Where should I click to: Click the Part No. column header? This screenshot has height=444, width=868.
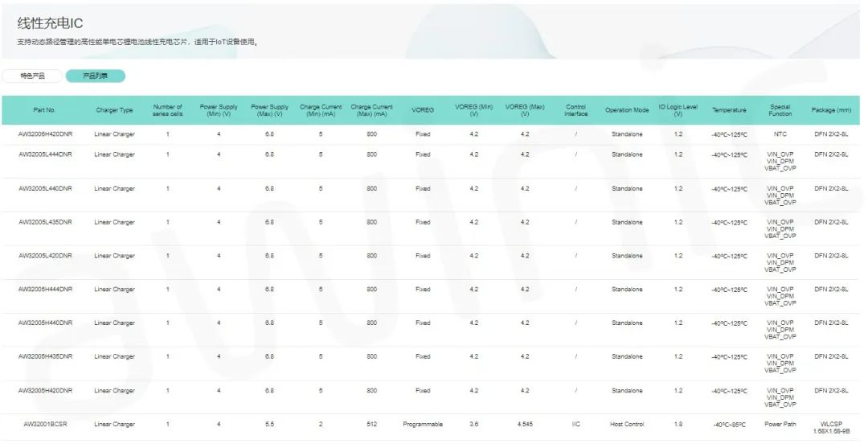click(x=44, y=110)
